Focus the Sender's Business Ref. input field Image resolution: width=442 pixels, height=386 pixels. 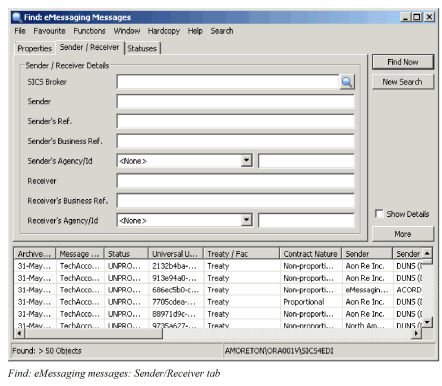(x=235, y=141)
